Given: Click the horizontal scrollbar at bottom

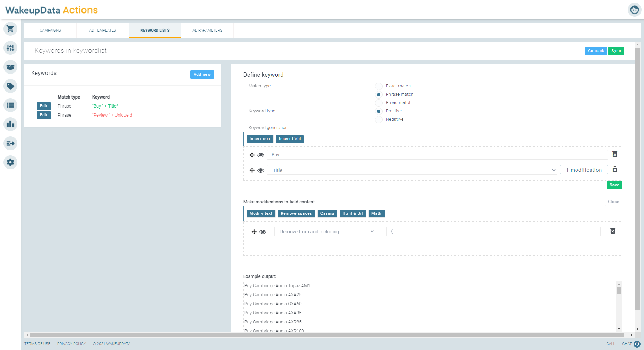Looking at the screenshot, I should click(327, 335).
